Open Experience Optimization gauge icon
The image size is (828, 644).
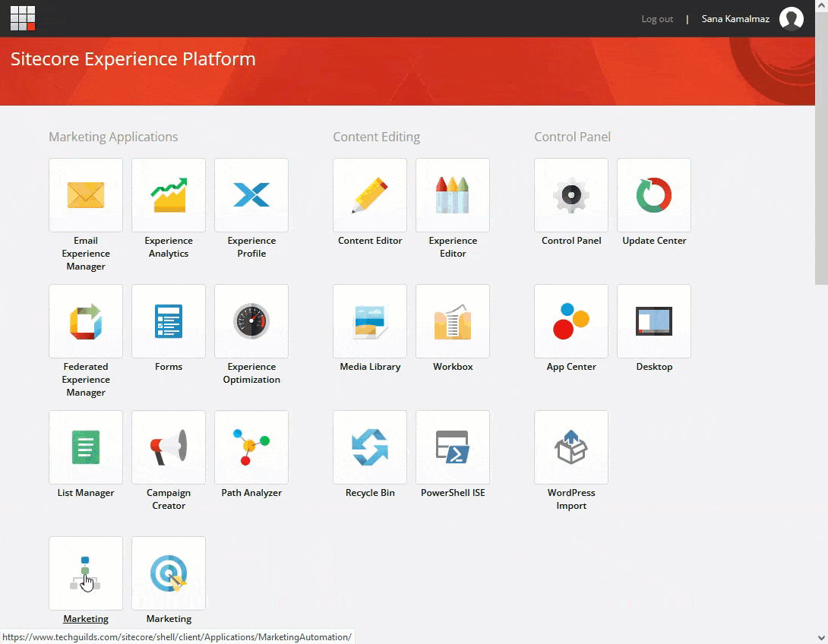click(251, 321)
